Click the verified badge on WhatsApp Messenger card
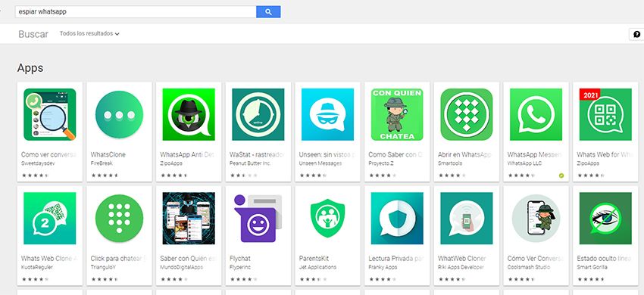Screen dimensions: 644x295 pos(561,175)
